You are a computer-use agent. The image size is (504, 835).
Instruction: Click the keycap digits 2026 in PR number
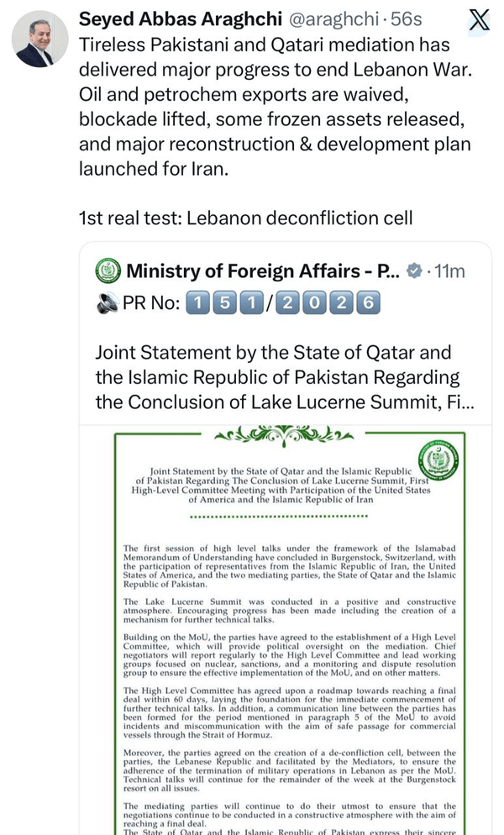328,303
